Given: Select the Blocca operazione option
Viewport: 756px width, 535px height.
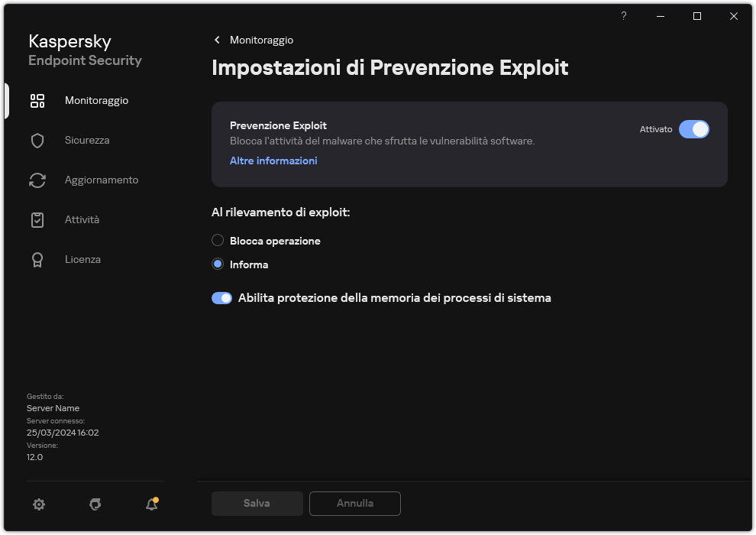Looking at the screenshot, I should 216,240.
